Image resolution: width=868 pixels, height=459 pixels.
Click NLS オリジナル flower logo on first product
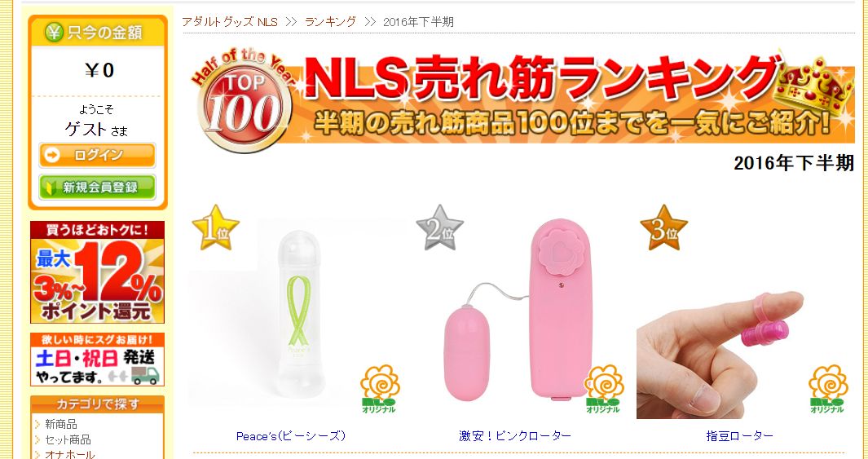click(x=379, y=389)
